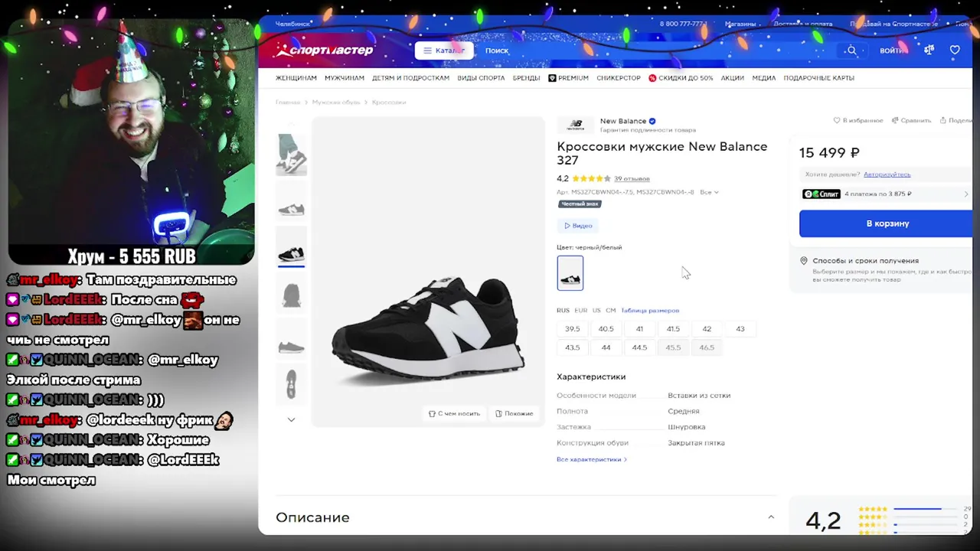The height and width of the screenshot is (551, 980).
Task: Select size 44
Action: click(606, 347)
